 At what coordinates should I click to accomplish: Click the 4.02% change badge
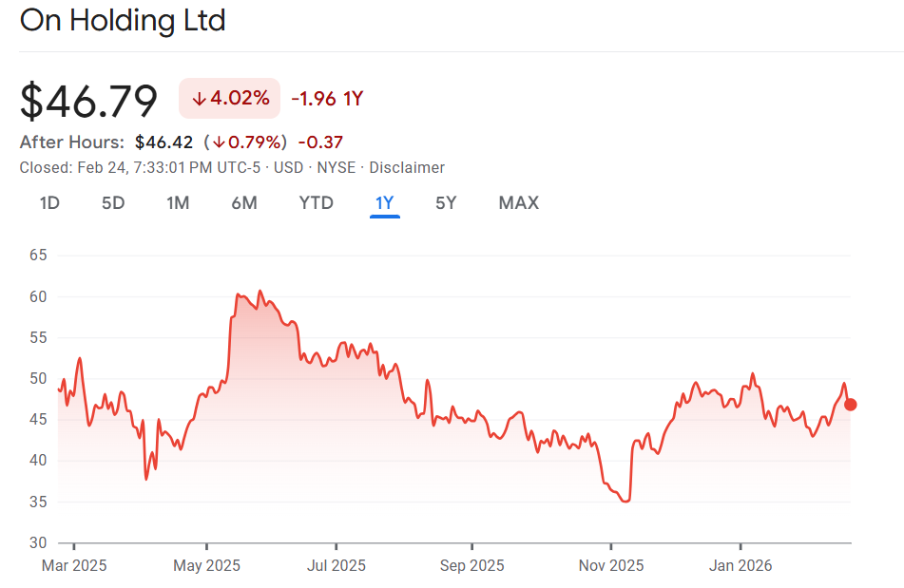click(x=229, y=99)
